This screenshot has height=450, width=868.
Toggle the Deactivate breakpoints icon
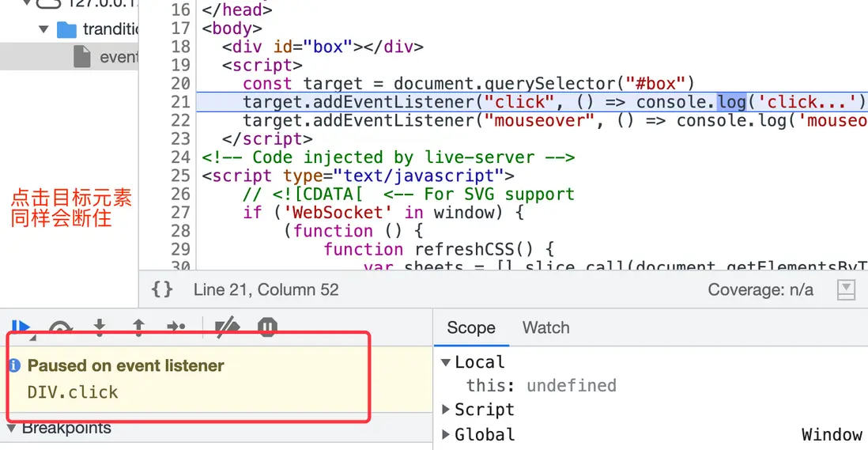(227, 327)
